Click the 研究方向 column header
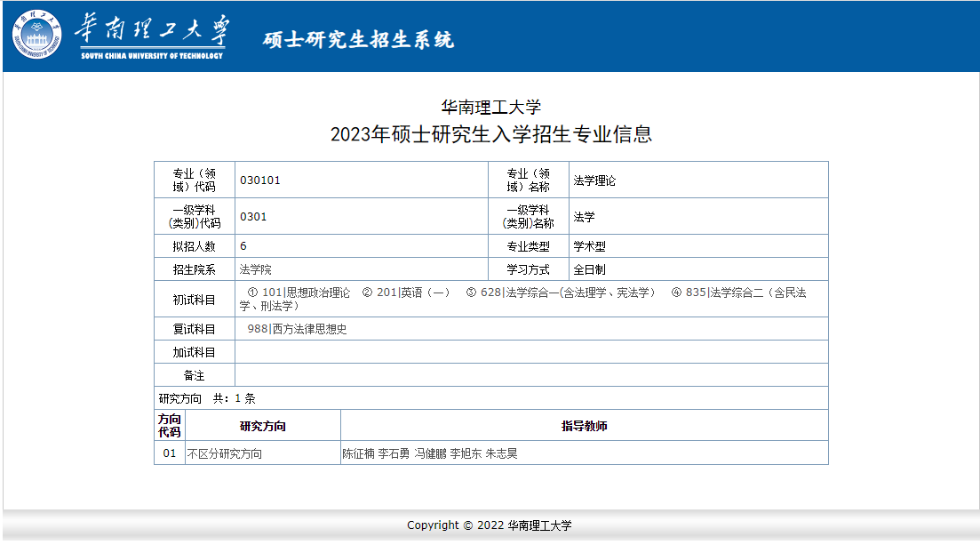Screen dimensions: 980x545 262,426
